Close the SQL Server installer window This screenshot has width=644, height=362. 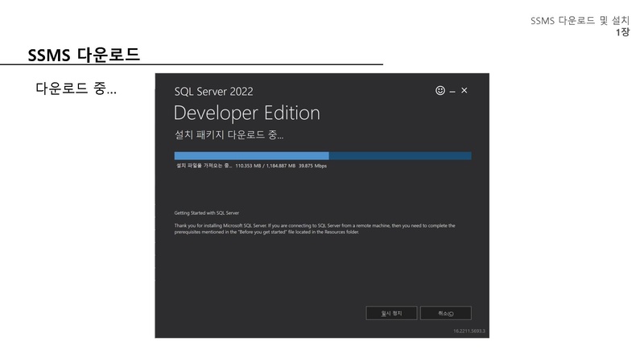click(x=464, y=91)
